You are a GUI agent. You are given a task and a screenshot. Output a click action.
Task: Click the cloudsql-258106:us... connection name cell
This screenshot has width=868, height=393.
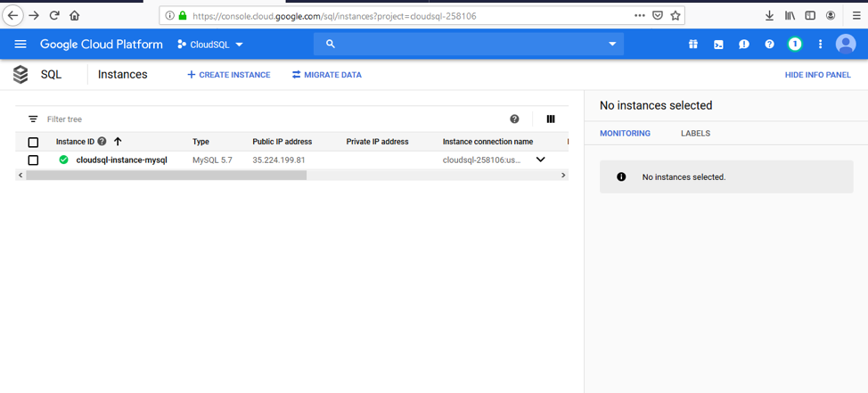pos(481,160)
